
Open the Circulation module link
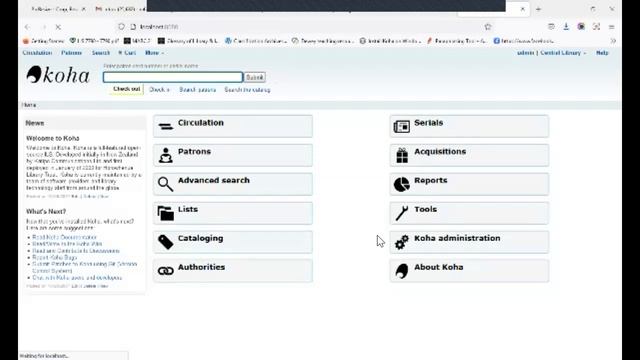point(200,123)
